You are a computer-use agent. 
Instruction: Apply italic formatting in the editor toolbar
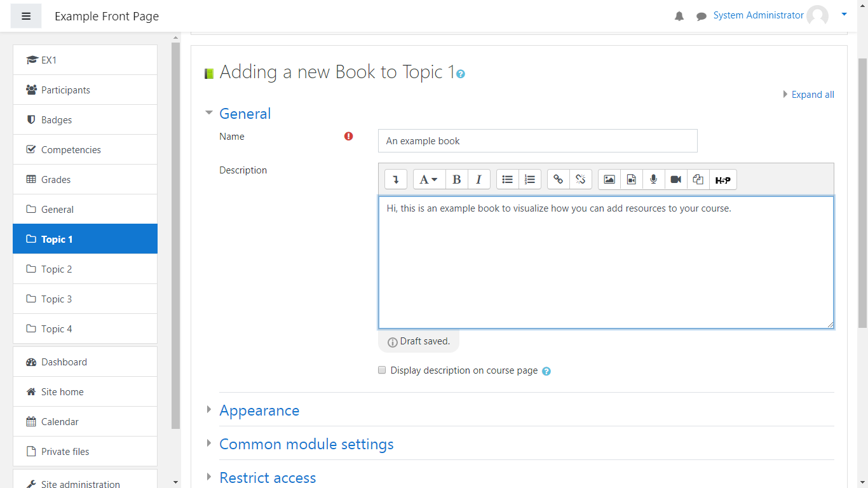[478, 180]
